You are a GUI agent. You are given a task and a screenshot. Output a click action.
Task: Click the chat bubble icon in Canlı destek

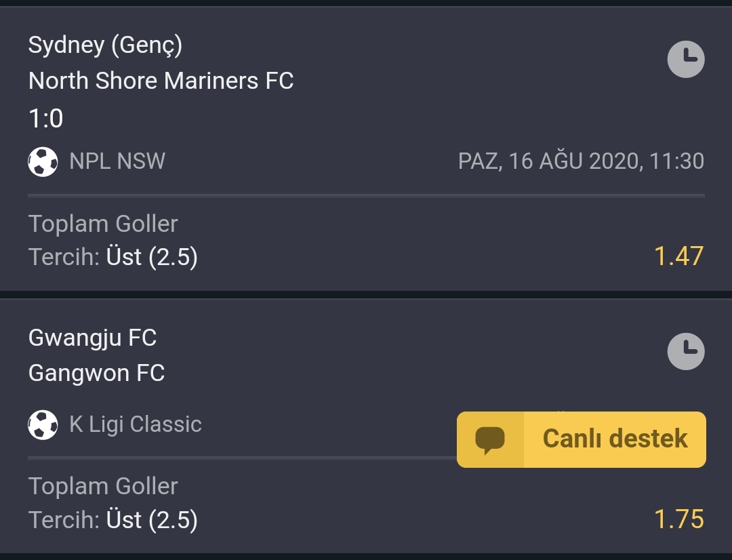click(490, 440)
